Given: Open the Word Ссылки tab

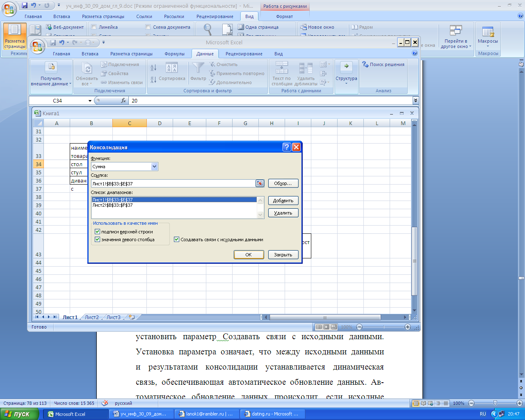Looking at the screenshot, I should 144,16.
